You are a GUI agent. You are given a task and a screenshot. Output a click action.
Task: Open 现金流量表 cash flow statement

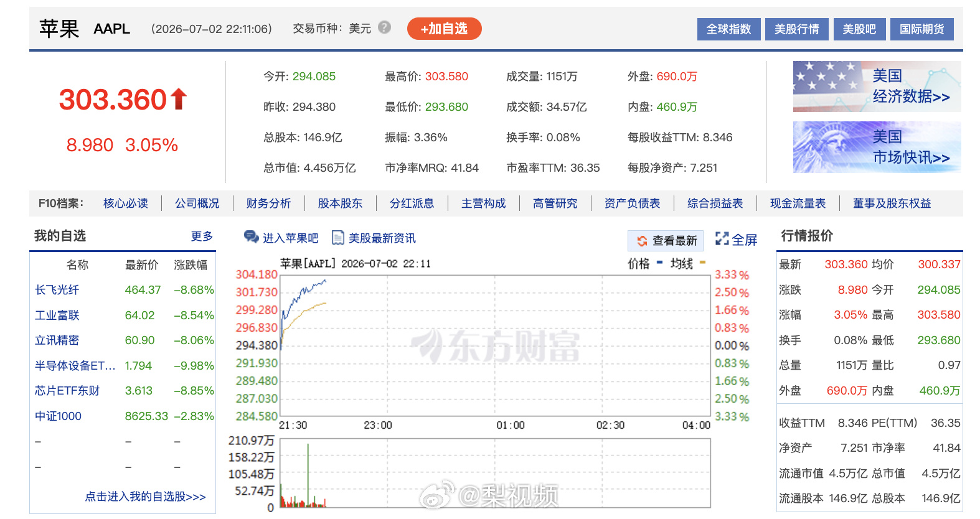(798, 203)
